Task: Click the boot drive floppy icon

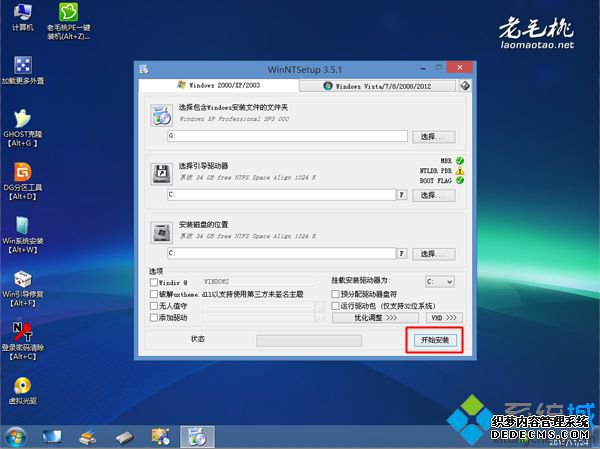Action: pos(161,174)
